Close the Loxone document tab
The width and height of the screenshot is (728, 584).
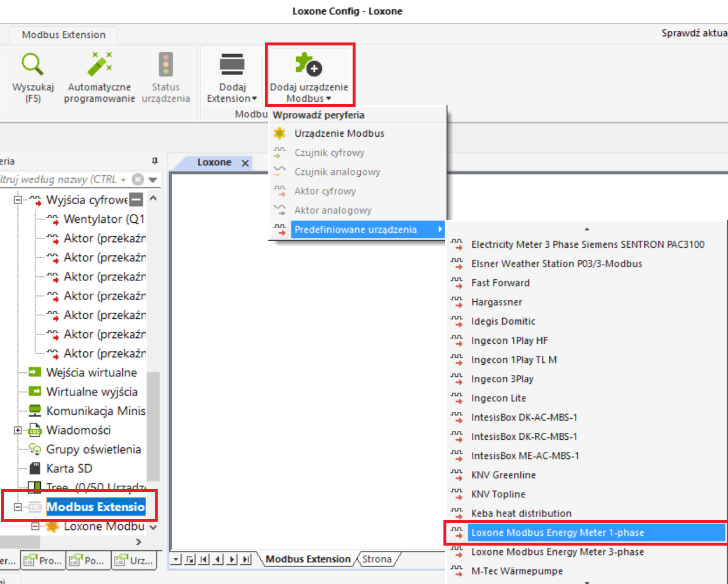(246, 163)
